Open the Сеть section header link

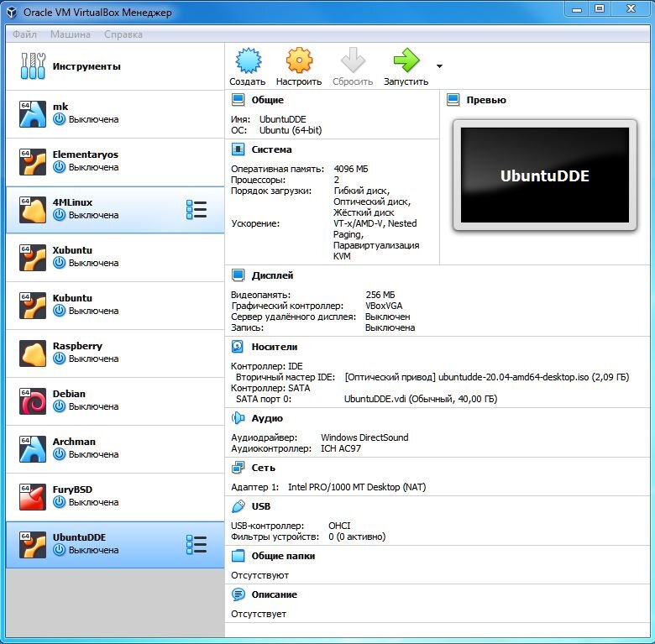(263, 468)
